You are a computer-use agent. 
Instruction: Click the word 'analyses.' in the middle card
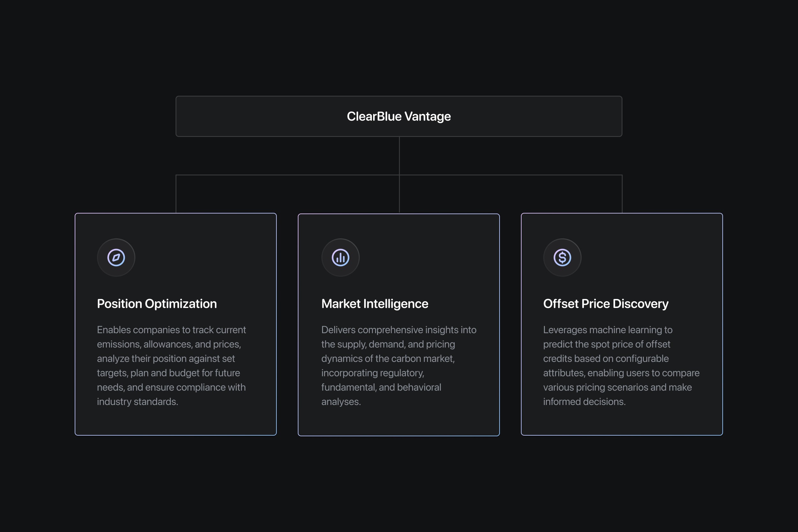(341, 402)
